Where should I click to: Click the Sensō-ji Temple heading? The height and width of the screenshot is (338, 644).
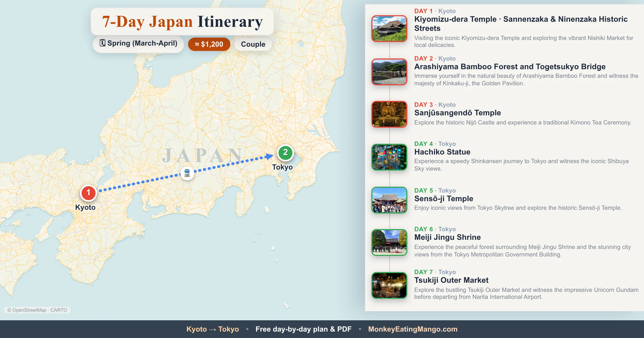pyautogui.click(x=444, y=199)
